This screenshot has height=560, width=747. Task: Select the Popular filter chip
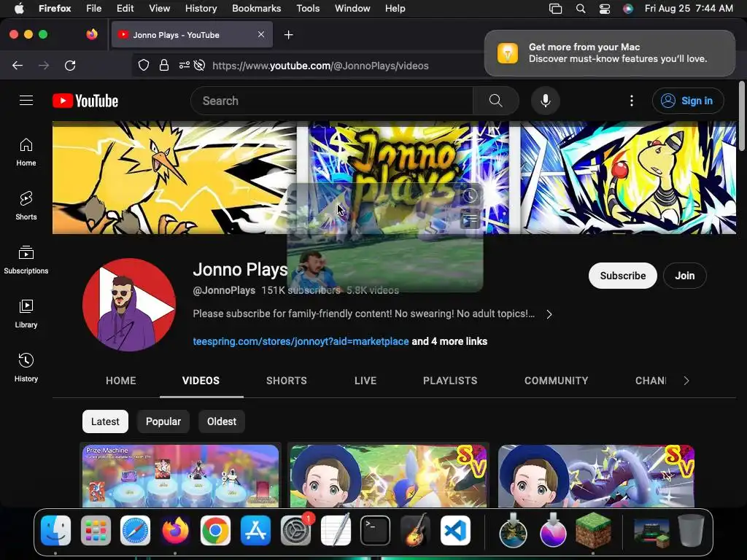coord(163,421)
